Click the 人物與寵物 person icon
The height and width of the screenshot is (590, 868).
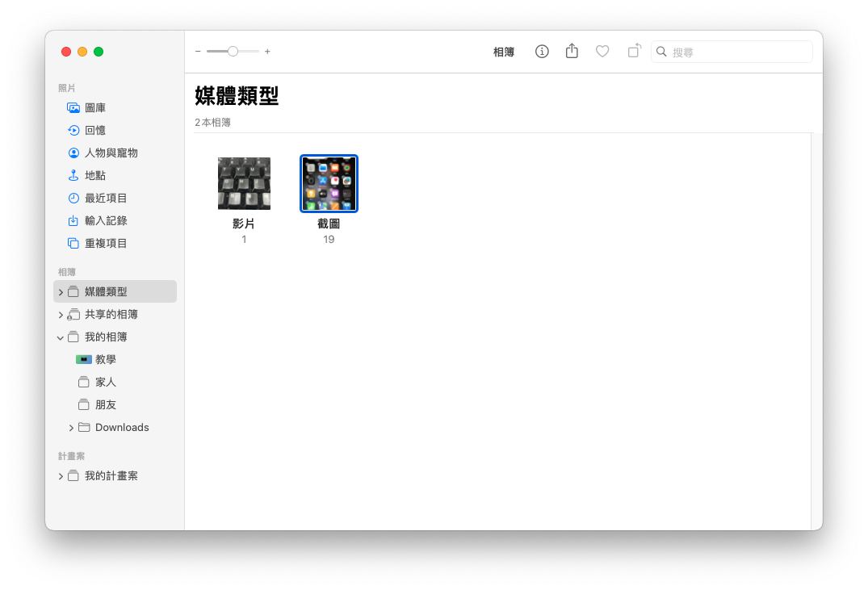click(x=73, y=153)
